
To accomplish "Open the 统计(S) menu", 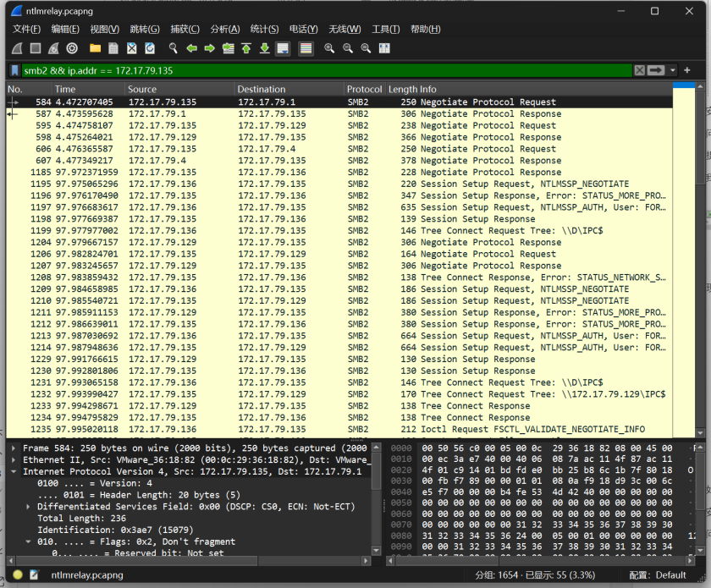I will 264,30.
